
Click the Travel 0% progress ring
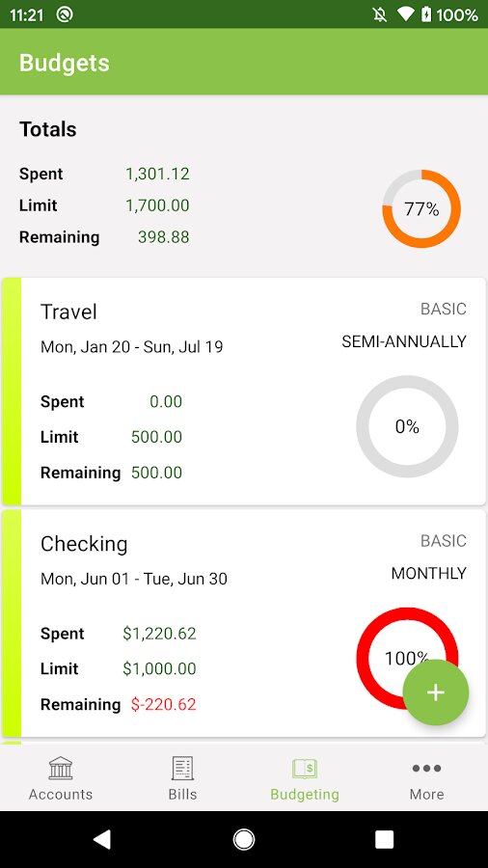[x=407, y=426]
